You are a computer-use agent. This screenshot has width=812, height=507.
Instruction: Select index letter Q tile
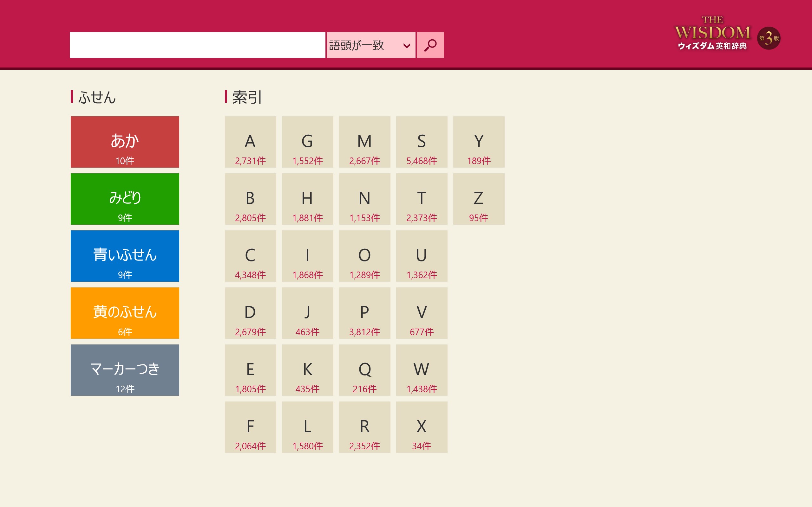point(364,370)
